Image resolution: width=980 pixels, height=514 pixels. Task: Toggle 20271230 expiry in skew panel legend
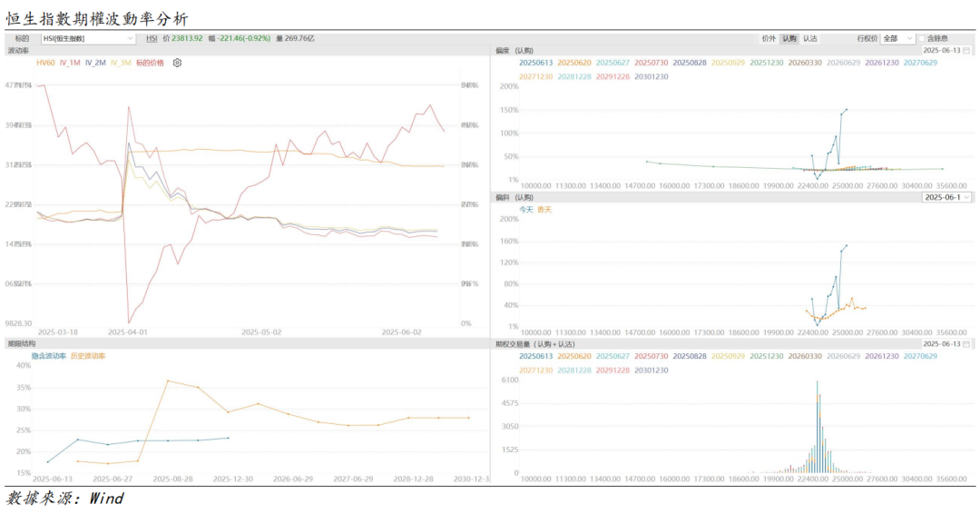(535, 76)
